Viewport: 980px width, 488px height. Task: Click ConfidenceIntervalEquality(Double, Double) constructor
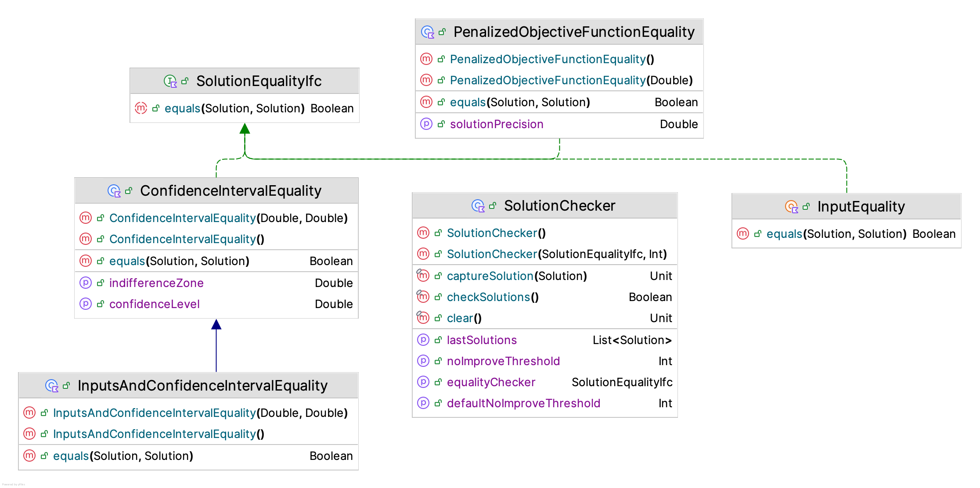[x=228, y=218]
